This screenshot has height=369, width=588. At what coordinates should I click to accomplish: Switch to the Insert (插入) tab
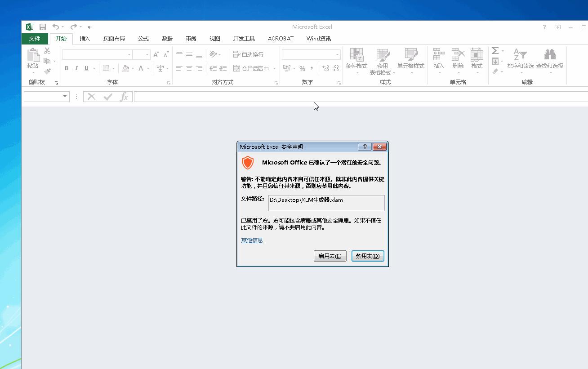(85, 39)
